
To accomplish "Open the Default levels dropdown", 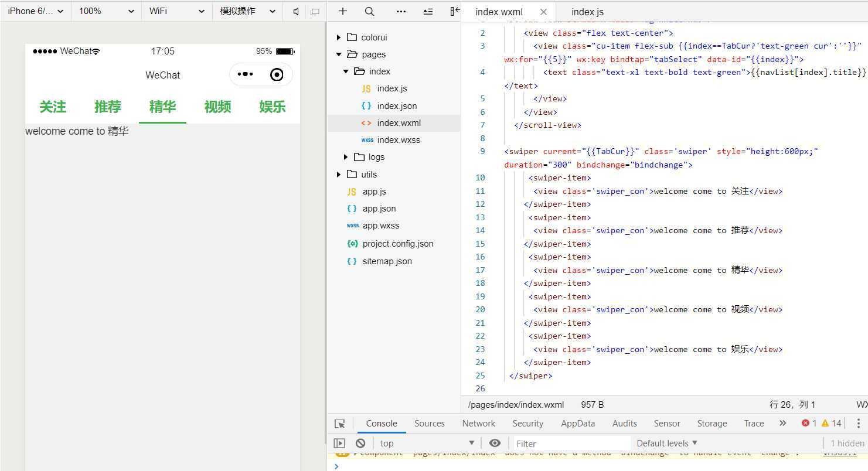I will [x=667, y=443].
